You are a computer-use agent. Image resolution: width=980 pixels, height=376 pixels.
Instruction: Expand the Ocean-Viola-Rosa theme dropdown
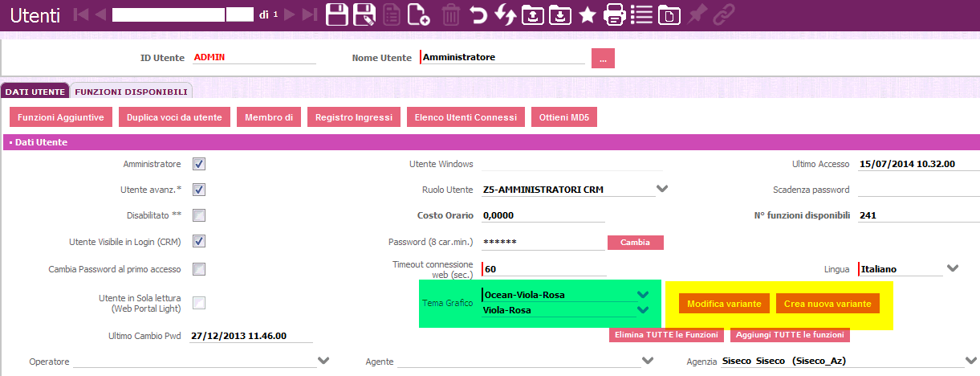coord(642,295)
